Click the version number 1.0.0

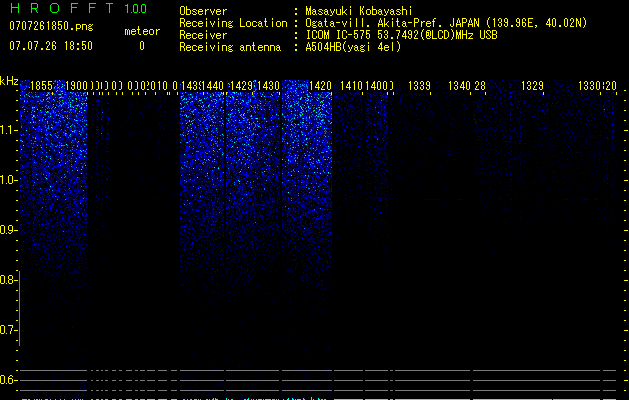point(135,9)
